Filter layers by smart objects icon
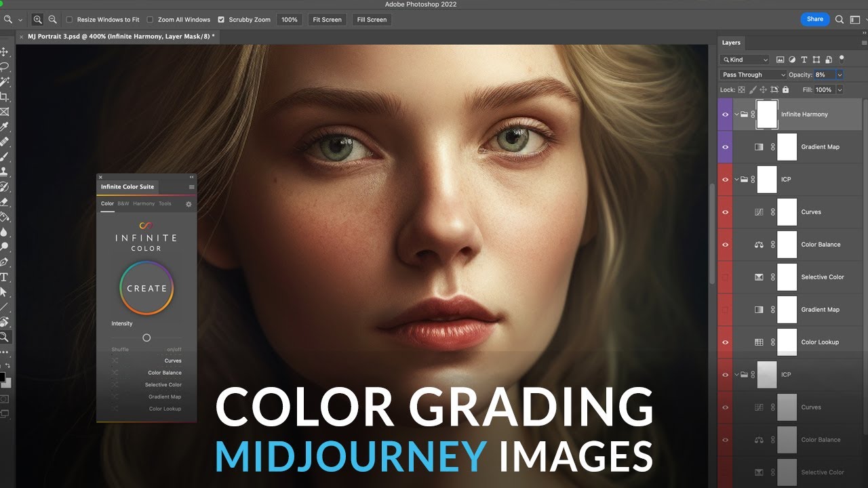The height and width of the screenshot is (488, 868). coord(828,60)
